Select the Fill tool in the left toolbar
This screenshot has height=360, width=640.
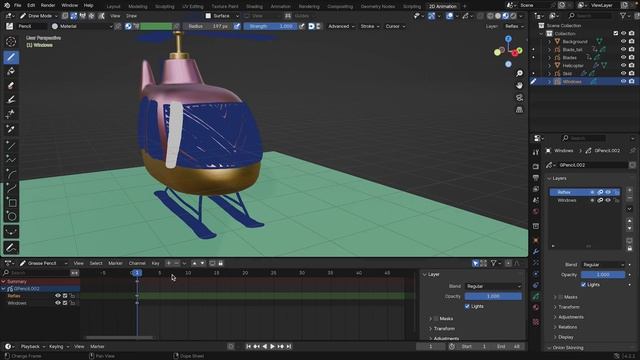(x=11, y=71)
